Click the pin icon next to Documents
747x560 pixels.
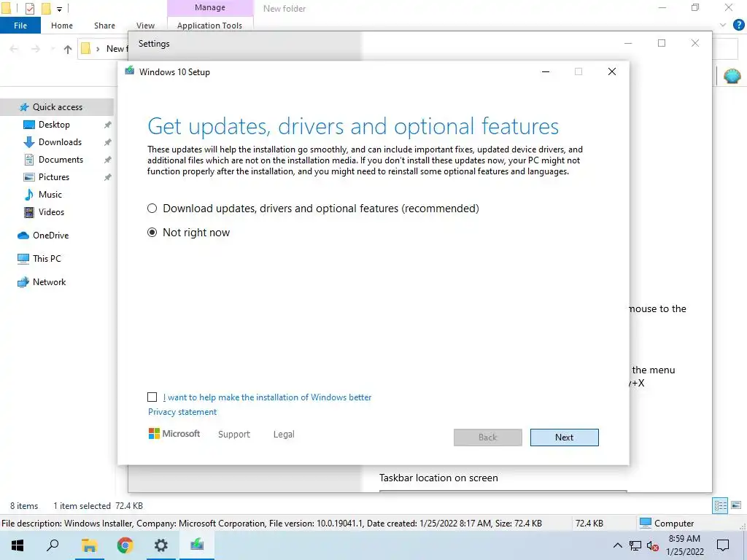108,160
